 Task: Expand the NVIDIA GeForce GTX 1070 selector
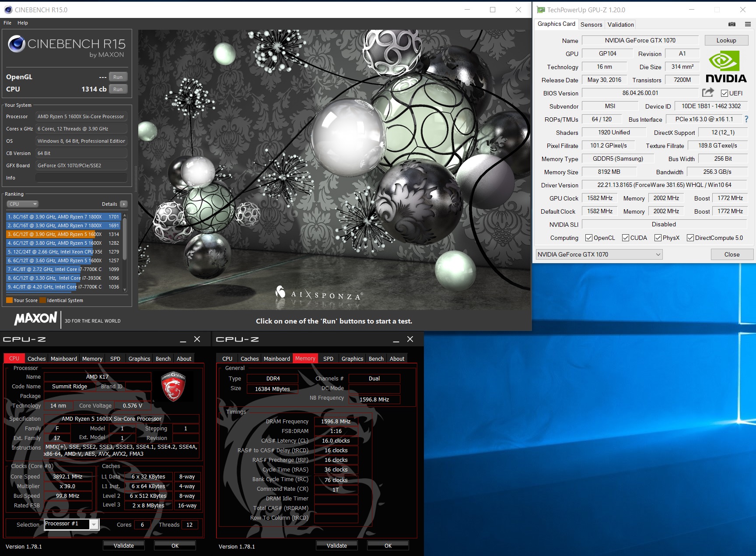click(658, 254)
